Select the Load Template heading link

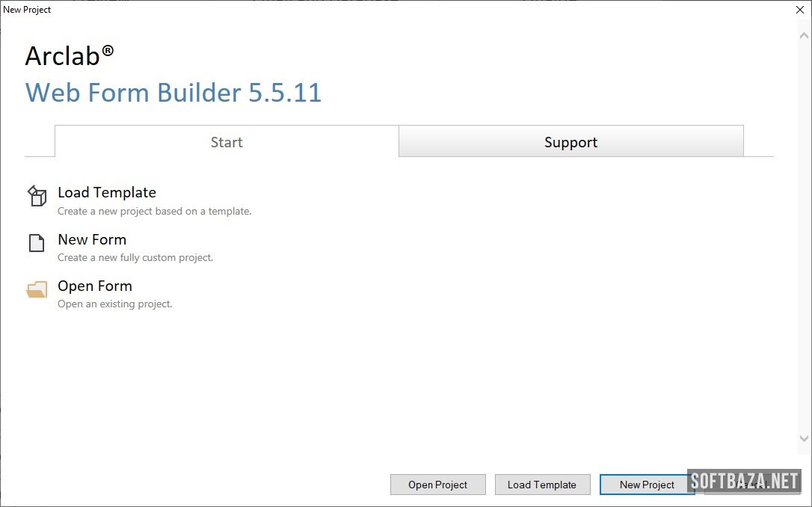(x=107, y=193)
